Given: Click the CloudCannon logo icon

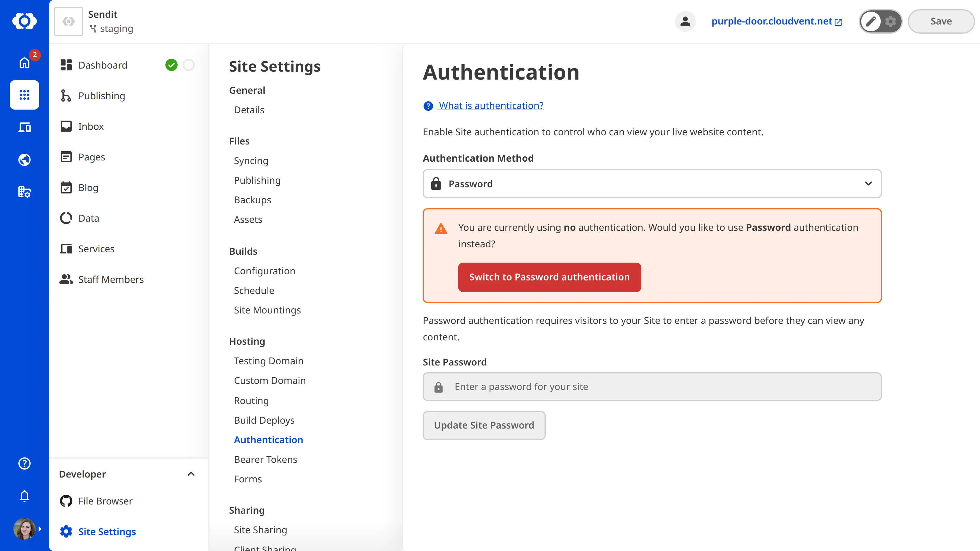Looking at the screenshot, I should click(x=24, y=21).
